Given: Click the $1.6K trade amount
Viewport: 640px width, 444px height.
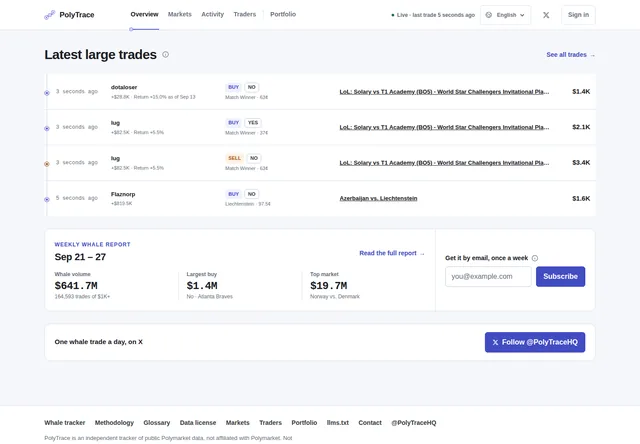Looking at the screenshot, I should point(581,199).
